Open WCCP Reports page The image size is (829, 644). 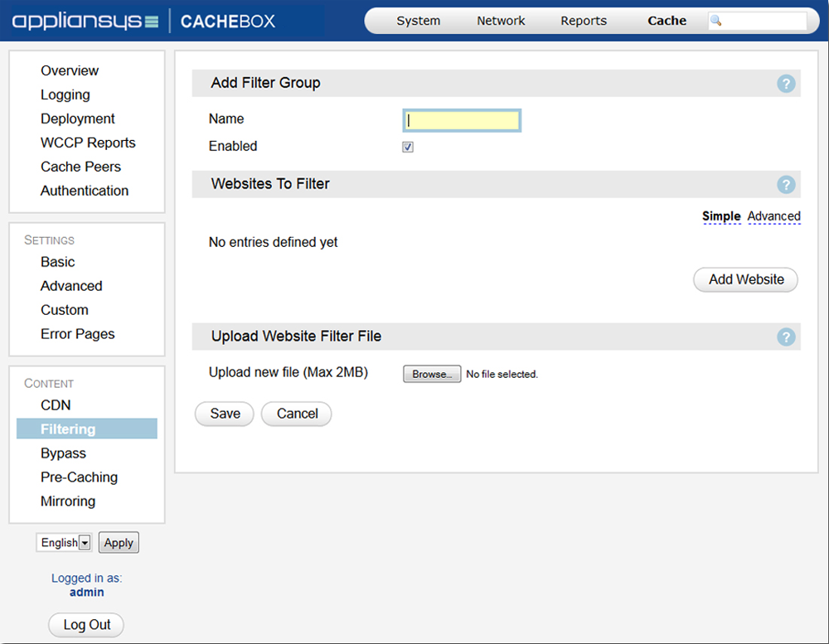88,143
